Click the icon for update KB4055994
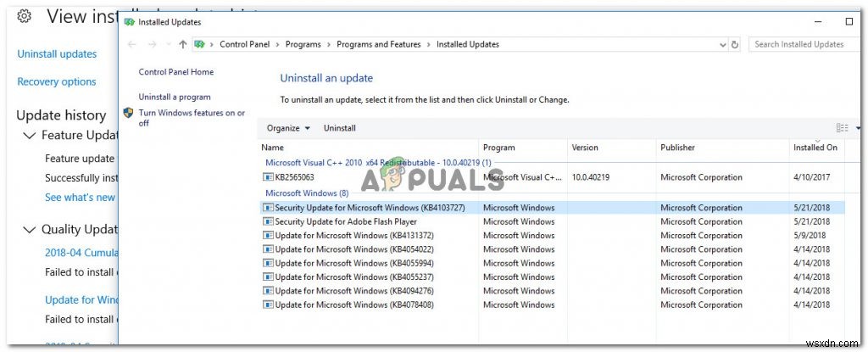This screenshot has height=352, width=868. point(268,263)
